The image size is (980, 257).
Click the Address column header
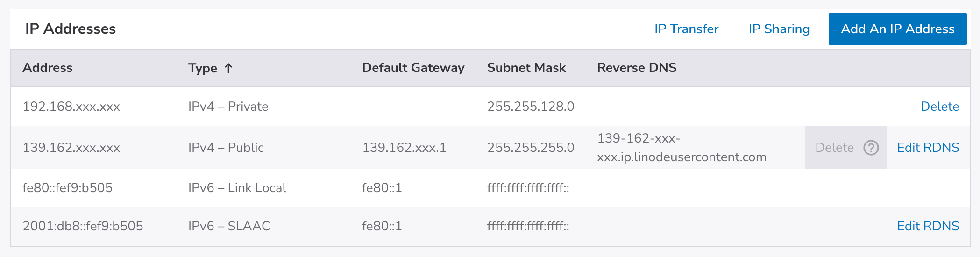point(48,68)
